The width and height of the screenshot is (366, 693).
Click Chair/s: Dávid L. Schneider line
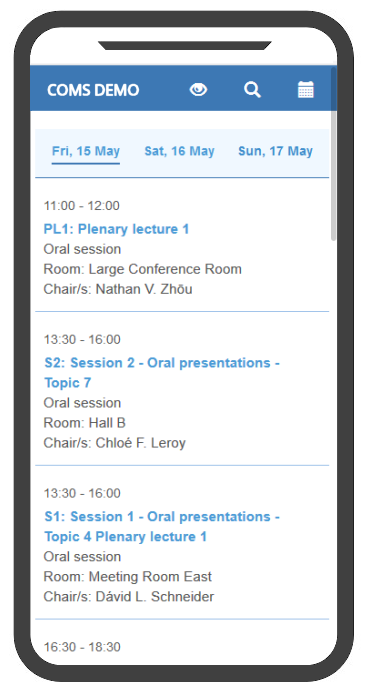click(x=129, y=597)
